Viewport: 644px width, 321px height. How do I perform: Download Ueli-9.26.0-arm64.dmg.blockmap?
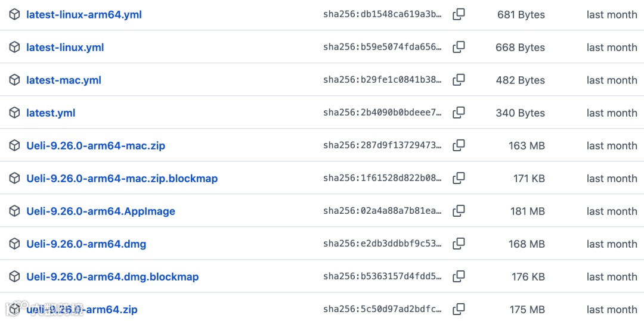[x=112, y=277]
